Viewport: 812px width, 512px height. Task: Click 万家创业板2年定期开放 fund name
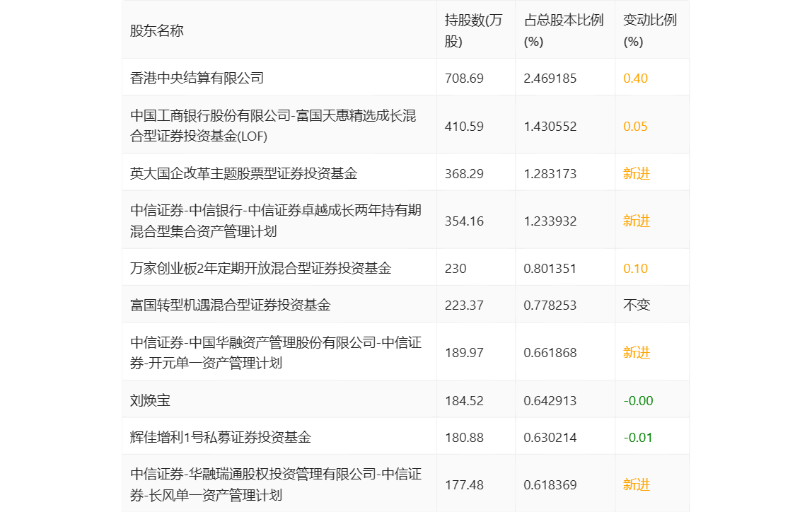point(260,268)
